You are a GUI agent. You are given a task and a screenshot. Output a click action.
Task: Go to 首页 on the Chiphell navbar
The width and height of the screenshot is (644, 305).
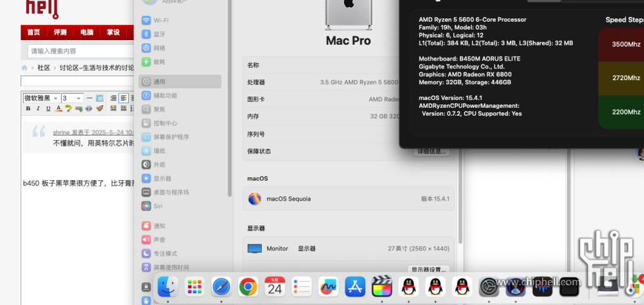34,32
